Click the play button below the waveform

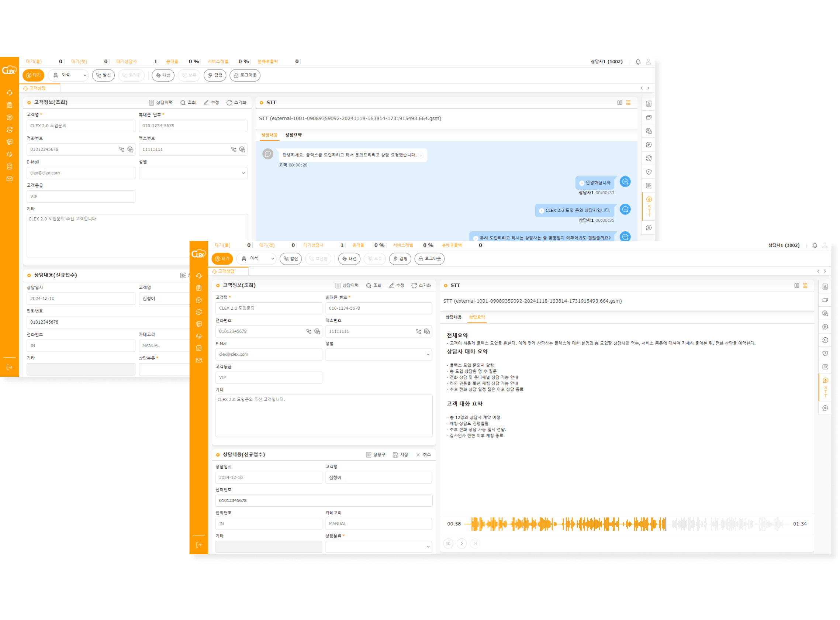point(462,544)
